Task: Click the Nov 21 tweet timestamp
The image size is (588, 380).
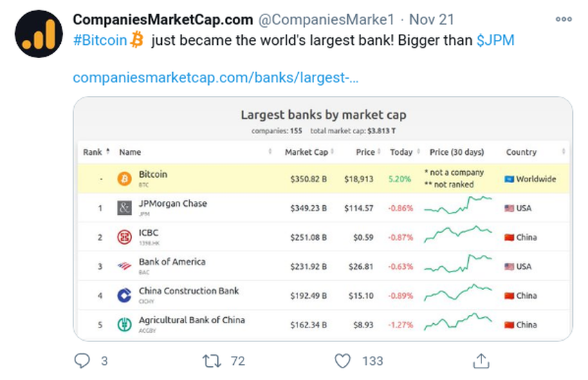Action: pyautogui.click(x=431, y=19)
